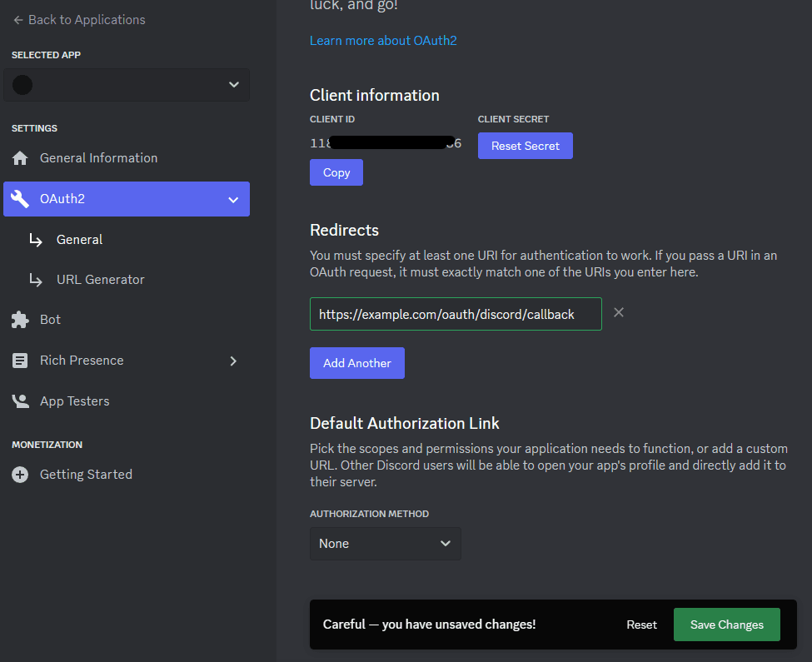
Task: Click Reset to discard unsaved changes
Action: pos(641,625)
